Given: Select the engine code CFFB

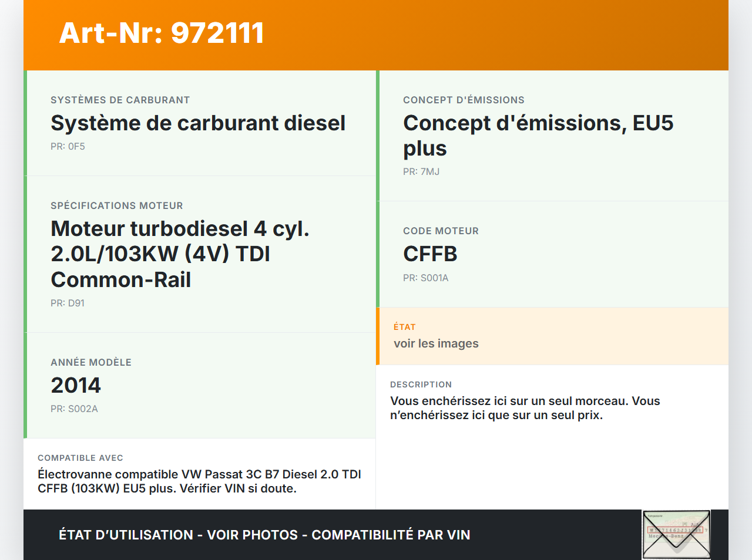Looking at the screenshot, I should [430, 254].
